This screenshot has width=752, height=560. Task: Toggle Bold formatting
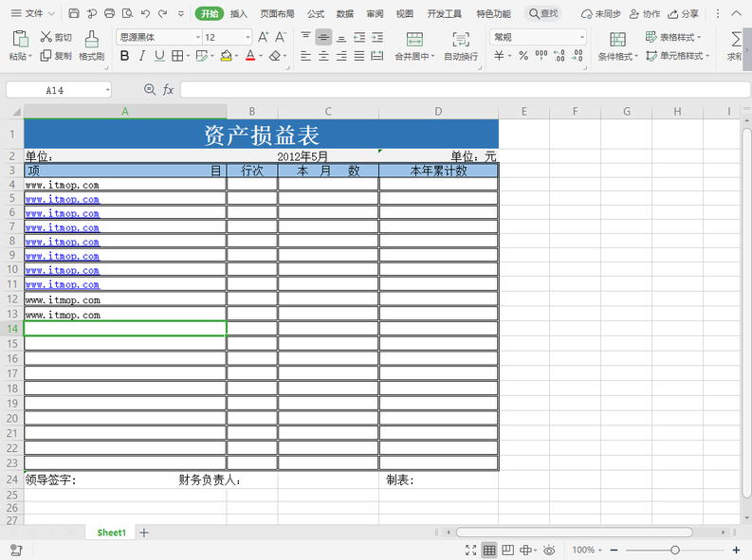125,56
